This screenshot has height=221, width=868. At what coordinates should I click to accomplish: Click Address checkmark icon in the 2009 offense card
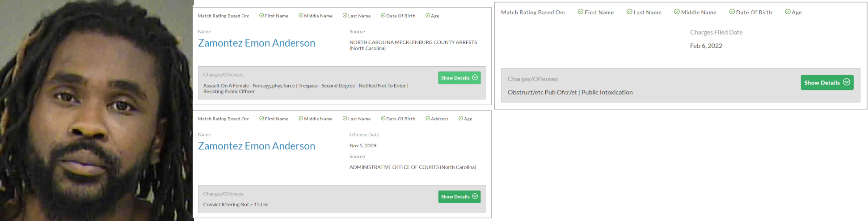(x=428, y=119)
